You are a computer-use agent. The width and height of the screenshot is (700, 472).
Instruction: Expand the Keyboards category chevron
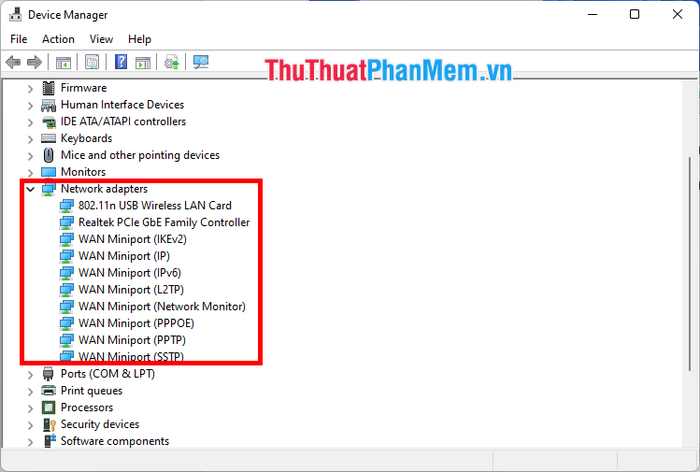coord(30,139)
